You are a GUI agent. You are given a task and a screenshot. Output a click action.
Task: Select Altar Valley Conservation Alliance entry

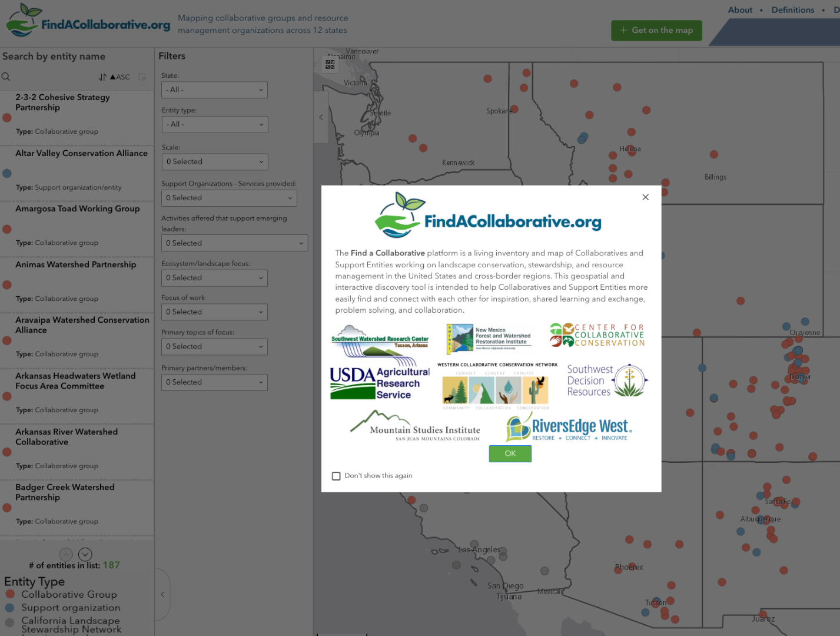pos(77,173)
